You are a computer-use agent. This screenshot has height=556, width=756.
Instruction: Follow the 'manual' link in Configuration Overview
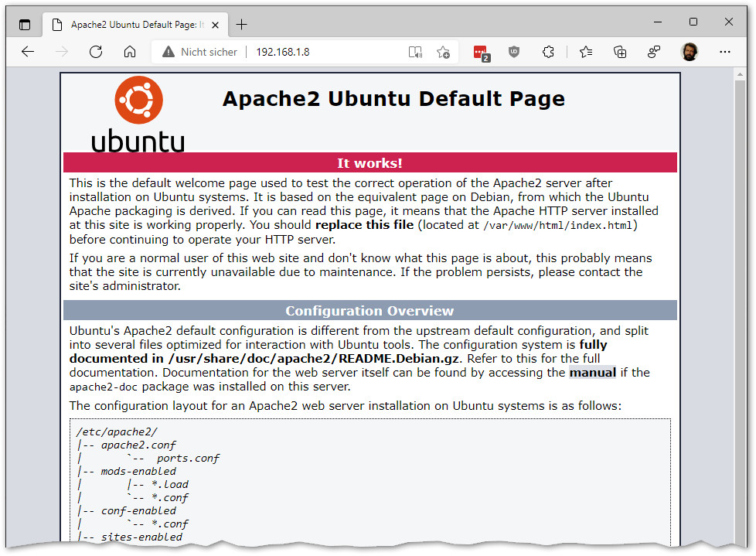(x=592, y=372)
